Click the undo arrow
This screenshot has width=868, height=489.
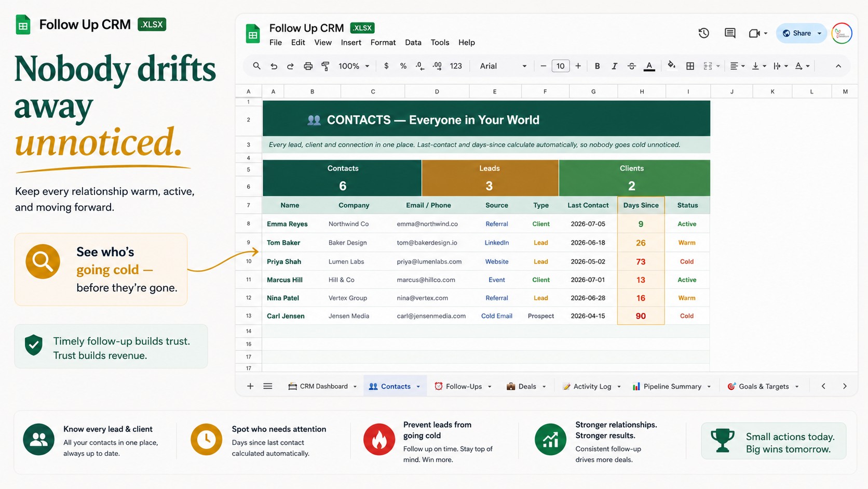tap(274, 66)
